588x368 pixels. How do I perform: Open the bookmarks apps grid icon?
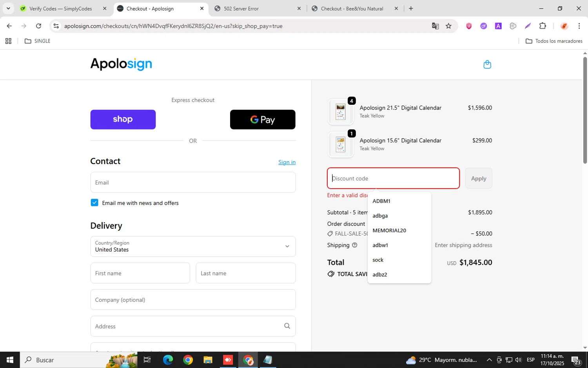[8, 41]
